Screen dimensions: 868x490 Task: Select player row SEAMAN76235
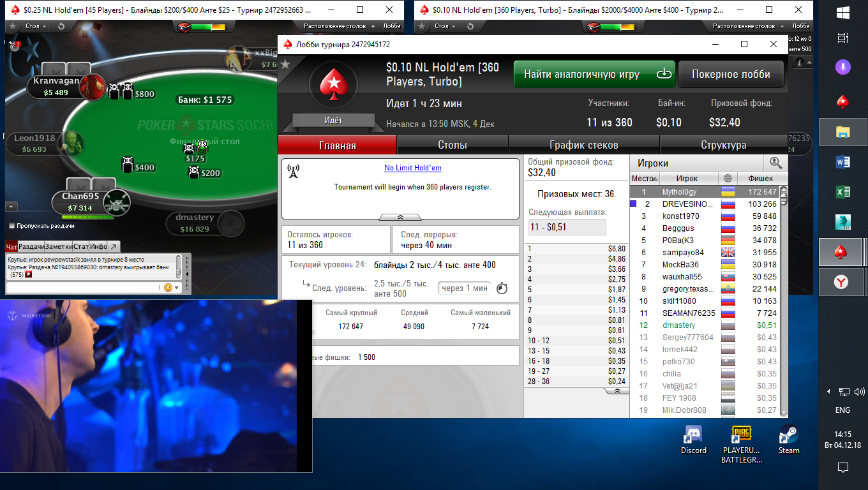click(705, 313)
